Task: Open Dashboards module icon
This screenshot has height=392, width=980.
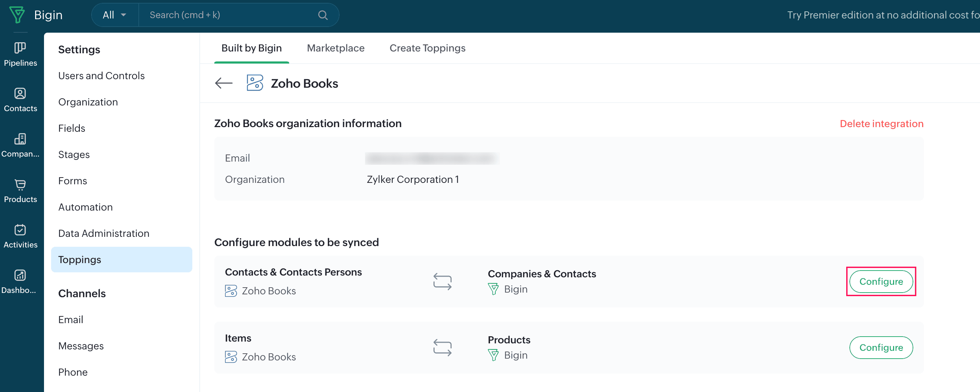Action: (x=20, y=282)
